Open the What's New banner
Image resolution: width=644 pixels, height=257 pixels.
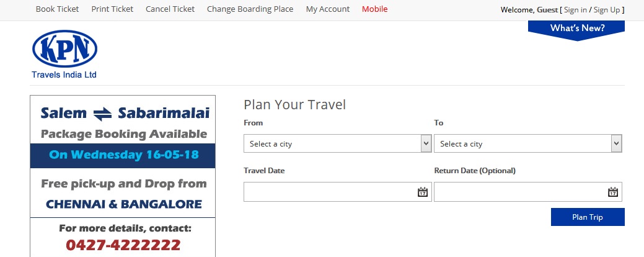coord(576,30)
